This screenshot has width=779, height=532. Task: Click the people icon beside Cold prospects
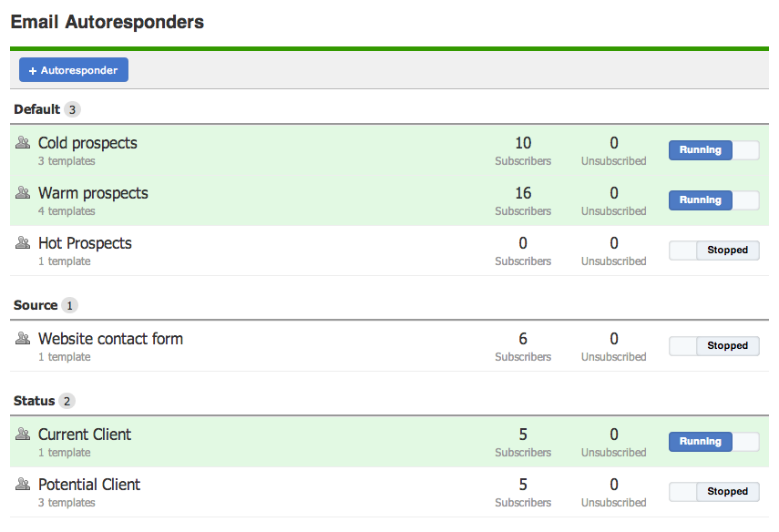tap(23, 143)
